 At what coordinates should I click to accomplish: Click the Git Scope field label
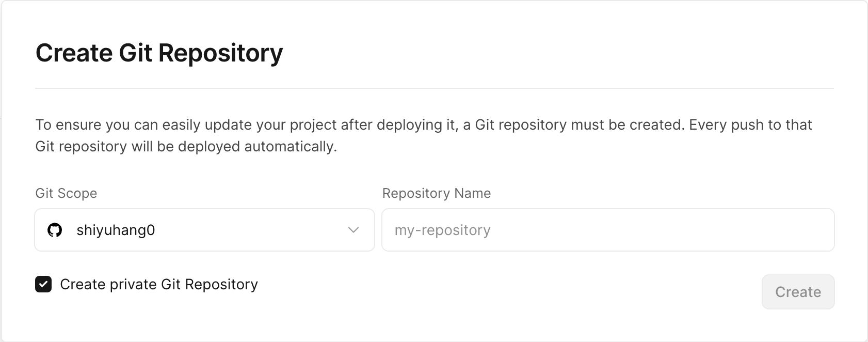pyautogui.click(x=66, y=193)
